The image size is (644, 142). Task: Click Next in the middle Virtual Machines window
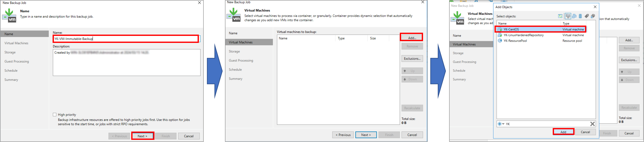point(366,135)
